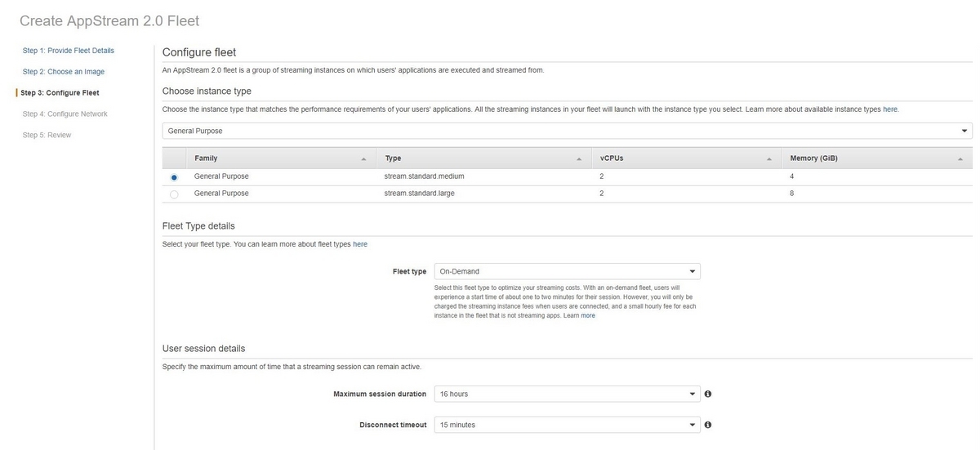Image resolution: width=980 pixels, height=450 pixels.
Task: Open the Disconnect timeout dropdown
Action: pyautogui.click(x=567, y=425)
